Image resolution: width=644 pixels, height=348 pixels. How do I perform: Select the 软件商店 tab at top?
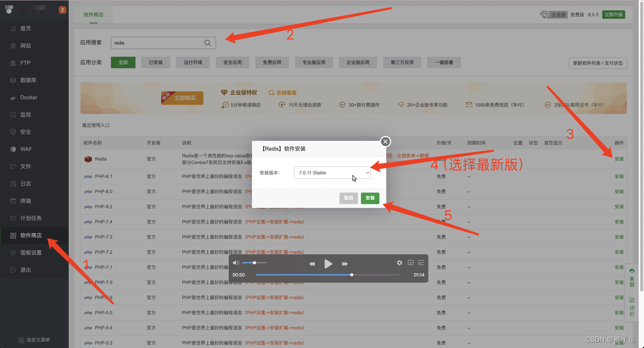94,15
